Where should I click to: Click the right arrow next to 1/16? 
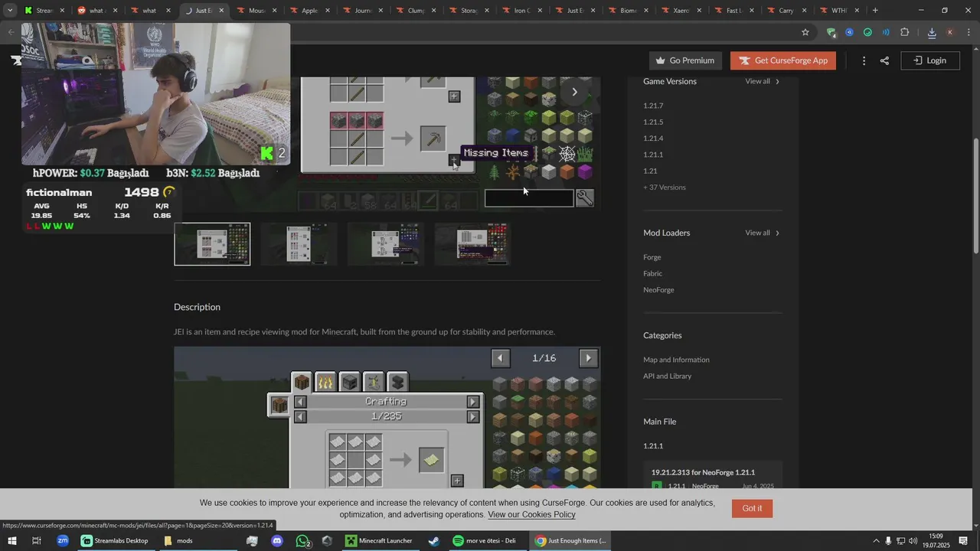[588, 358]
